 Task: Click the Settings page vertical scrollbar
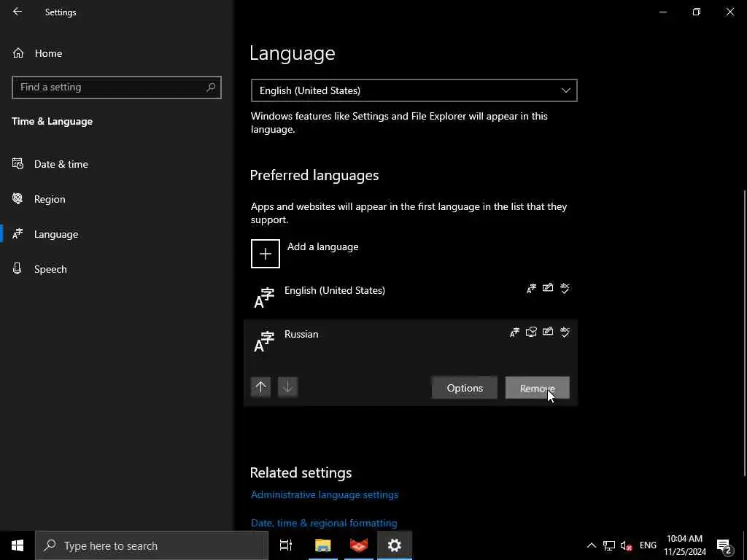pos(744,332)
